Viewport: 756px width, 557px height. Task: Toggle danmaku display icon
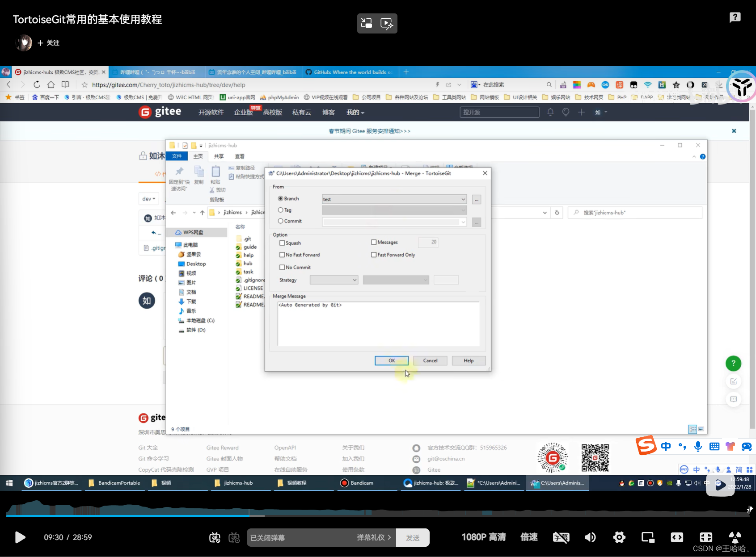click(215, 538)
